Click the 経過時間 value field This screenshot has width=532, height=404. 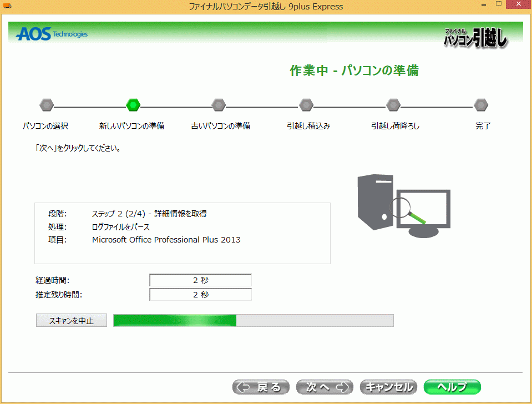(x=200, y=280)
